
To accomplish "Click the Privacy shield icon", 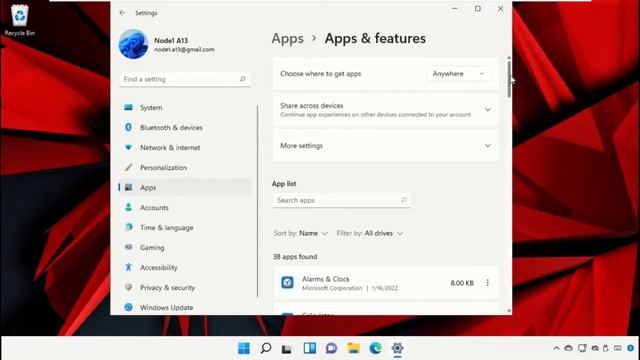I will pos(128,287).
